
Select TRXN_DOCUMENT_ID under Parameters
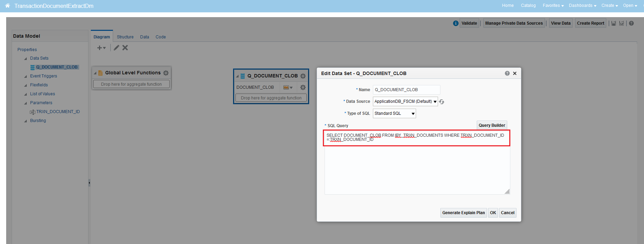point(58,112)
